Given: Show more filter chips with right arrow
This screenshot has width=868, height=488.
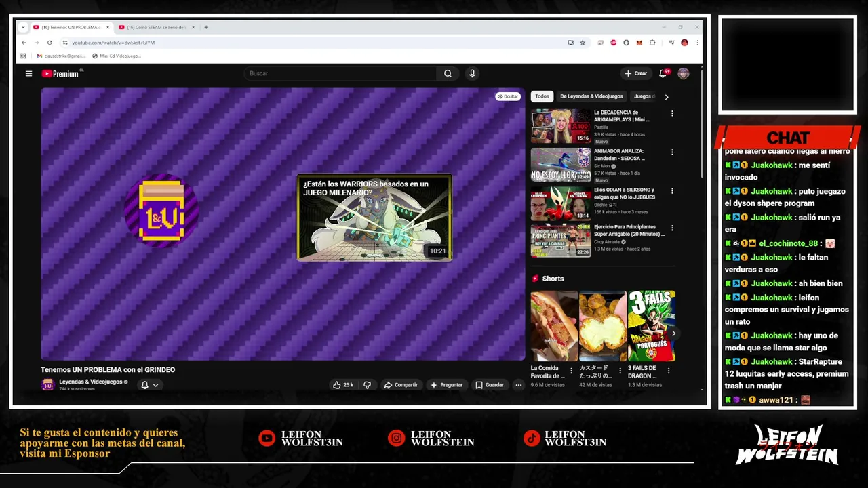Looking at the screenshot, I should [x=667, y=97].
